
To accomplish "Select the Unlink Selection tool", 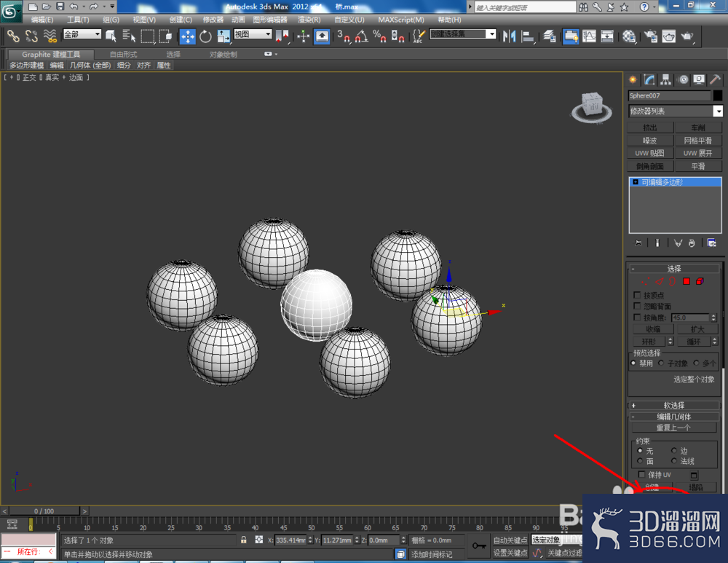I will click(x=31, y=36).
